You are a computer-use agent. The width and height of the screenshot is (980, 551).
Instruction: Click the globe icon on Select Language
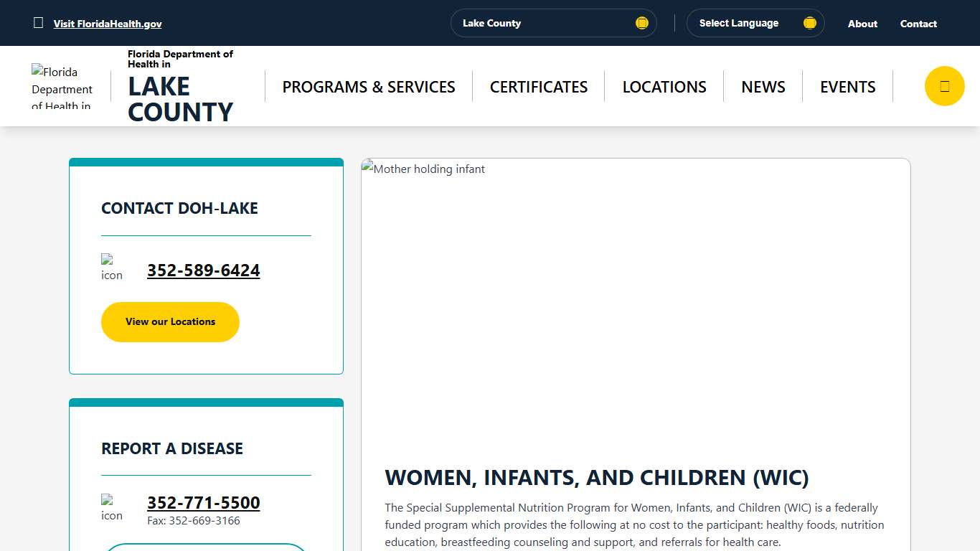[x=810, y=22]
